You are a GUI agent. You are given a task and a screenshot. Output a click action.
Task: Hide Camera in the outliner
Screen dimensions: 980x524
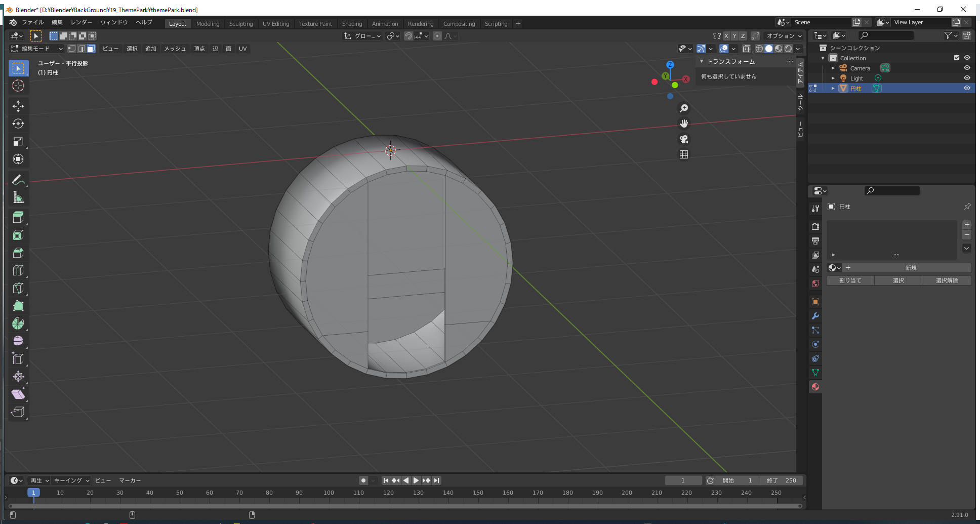click(967, 68)
